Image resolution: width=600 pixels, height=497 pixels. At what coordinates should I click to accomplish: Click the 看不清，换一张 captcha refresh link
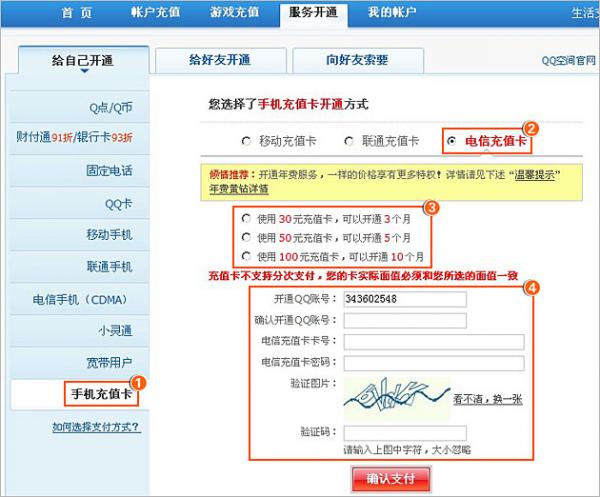coord(487,398)
